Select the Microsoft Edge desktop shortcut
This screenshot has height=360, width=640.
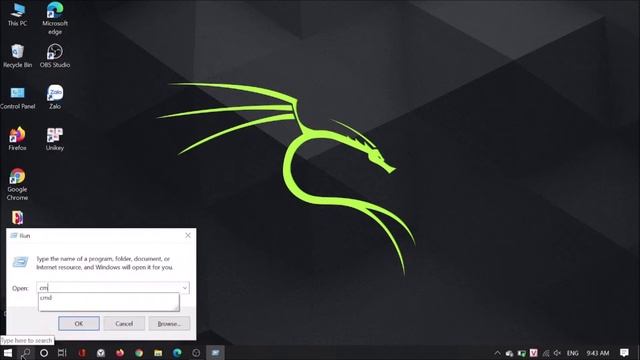(55, 18)
